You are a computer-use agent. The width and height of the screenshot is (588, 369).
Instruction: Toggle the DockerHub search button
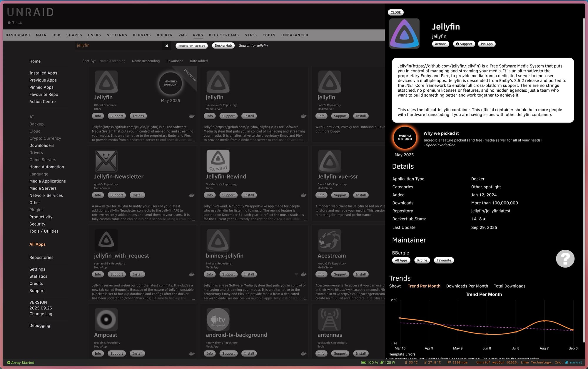223,46
